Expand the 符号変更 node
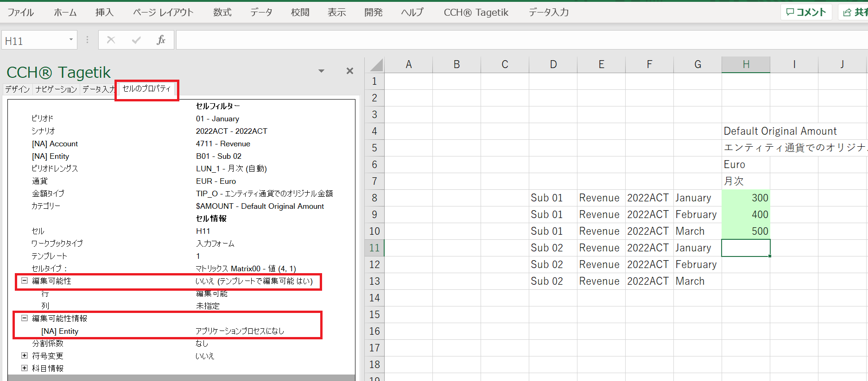868x381 pixels. tap(25, 356)
